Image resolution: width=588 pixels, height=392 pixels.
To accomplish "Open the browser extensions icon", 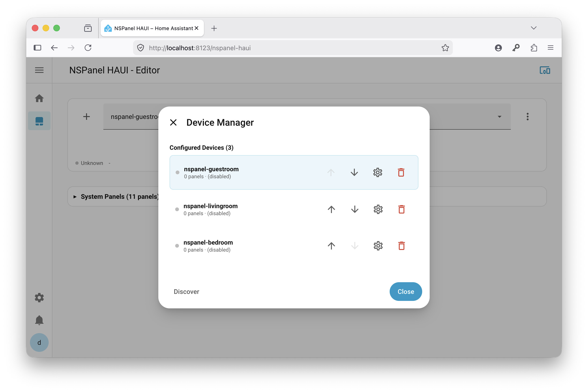I will 534,47.
